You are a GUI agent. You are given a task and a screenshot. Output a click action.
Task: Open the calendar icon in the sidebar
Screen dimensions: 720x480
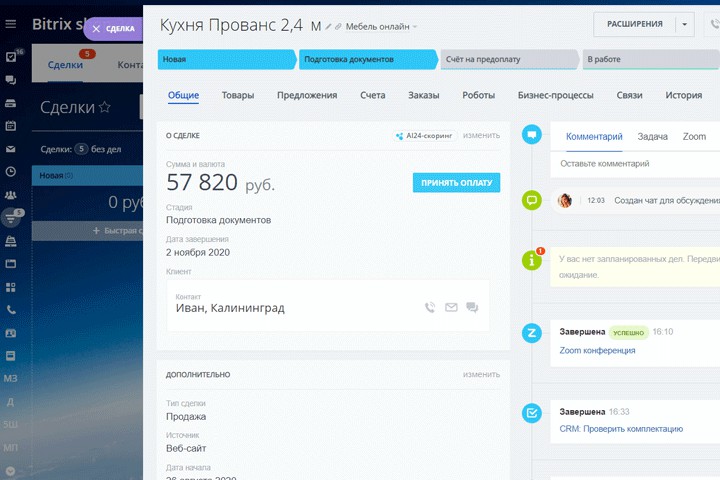[11, 125]
